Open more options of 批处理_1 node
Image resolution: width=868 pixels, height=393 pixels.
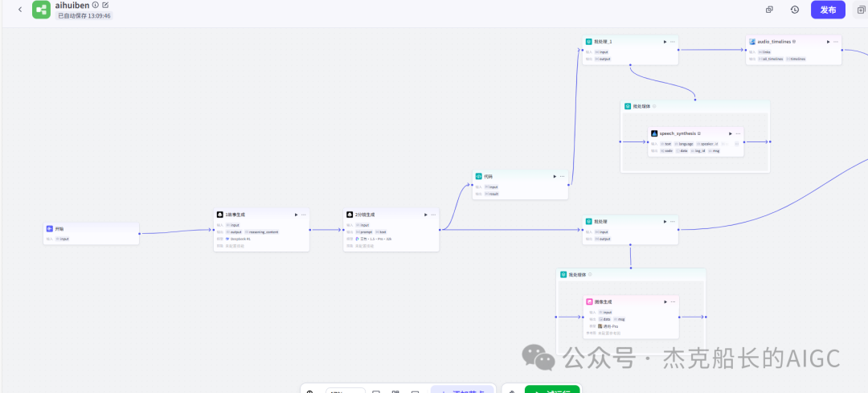pyautogui.click(x=673, y=42)
